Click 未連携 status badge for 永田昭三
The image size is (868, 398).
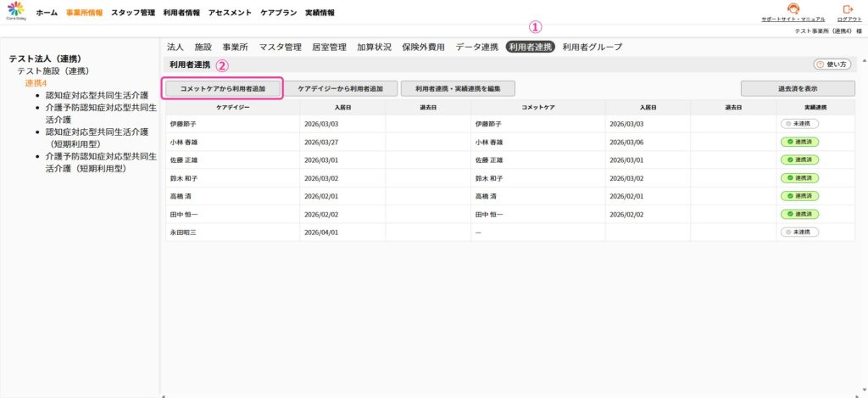(x=799, y=233)
